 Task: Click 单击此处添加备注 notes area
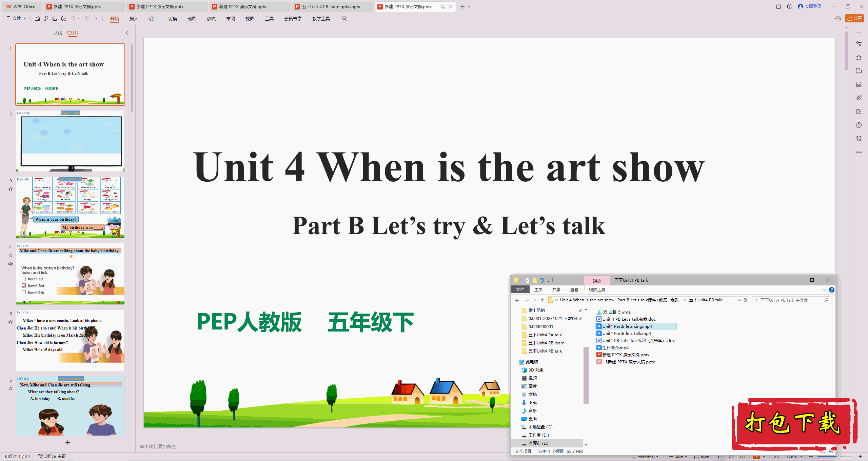click(158, 446)
